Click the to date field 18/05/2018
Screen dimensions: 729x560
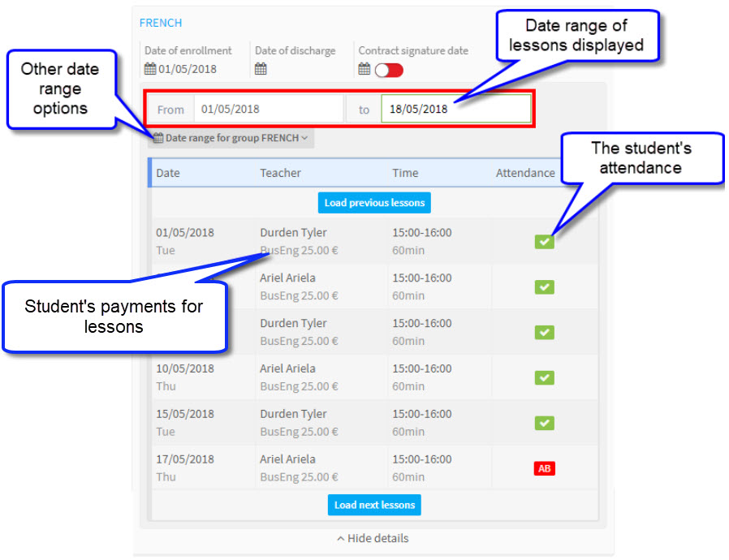tap(455, 109)
